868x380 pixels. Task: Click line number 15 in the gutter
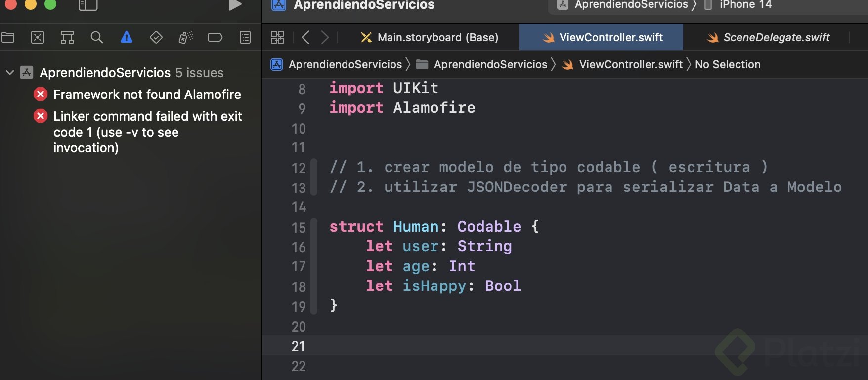299,227
